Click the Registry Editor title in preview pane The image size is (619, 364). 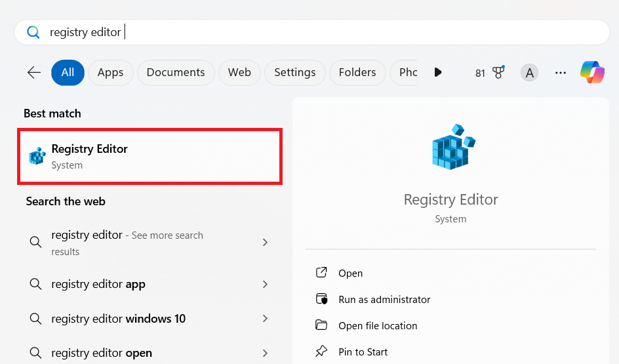pyautogui.click(x=450, y=199)
